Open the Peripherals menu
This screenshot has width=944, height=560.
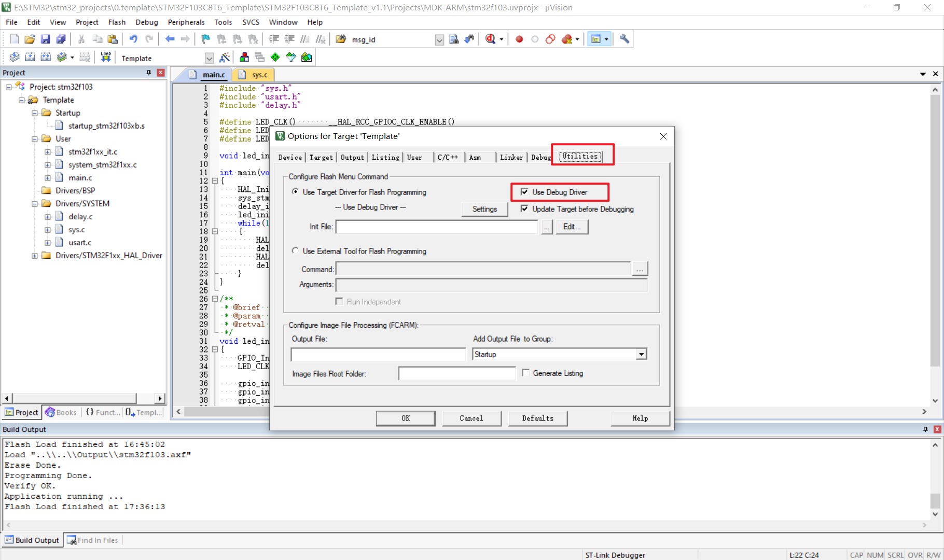[186, 22]
